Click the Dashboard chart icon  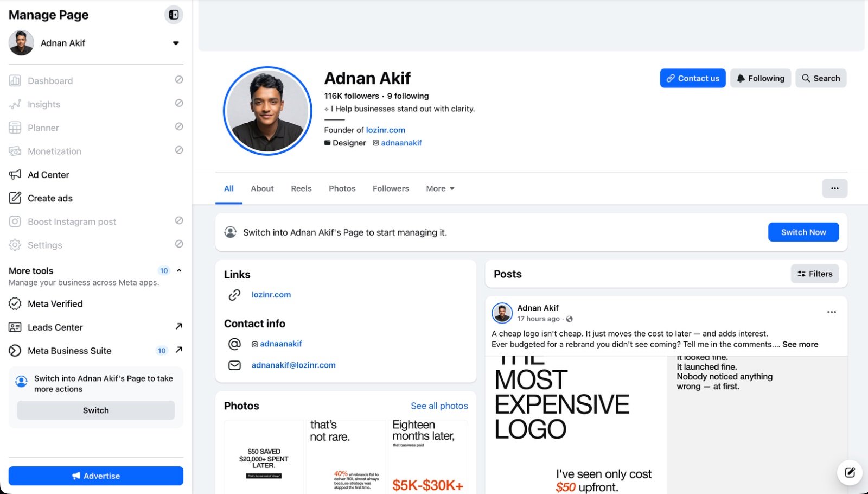click(15, 81)
